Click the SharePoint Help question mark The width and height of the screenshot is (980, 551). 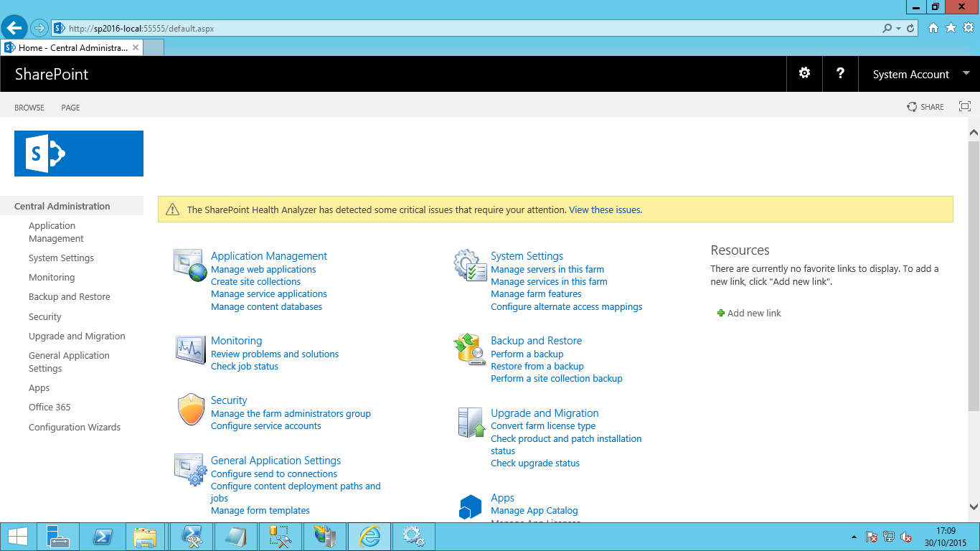click(840, 73)
